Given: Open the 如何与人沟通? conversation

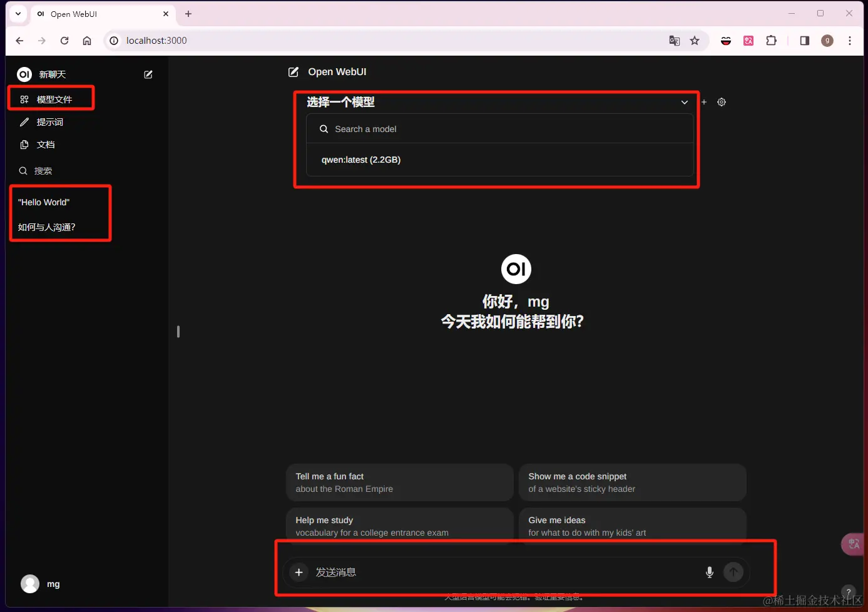Looking at the screenshot, I should pos(46,227).
